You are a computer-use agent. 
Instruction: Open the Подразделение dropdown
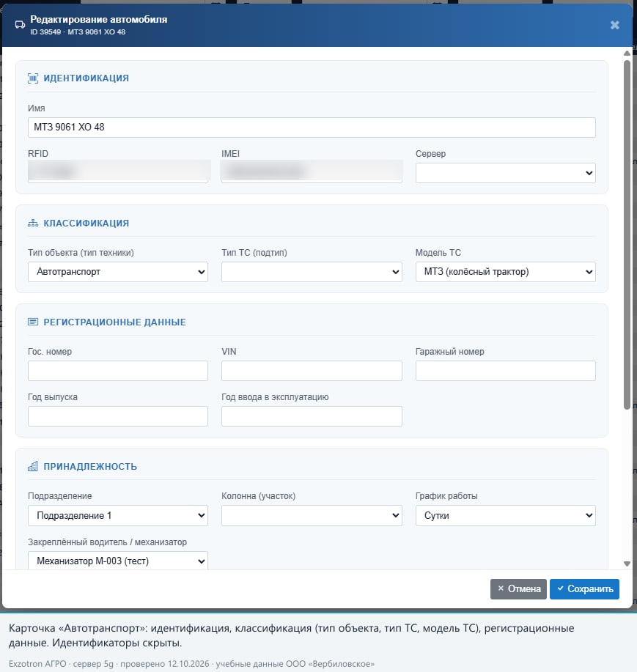[118, 516]
